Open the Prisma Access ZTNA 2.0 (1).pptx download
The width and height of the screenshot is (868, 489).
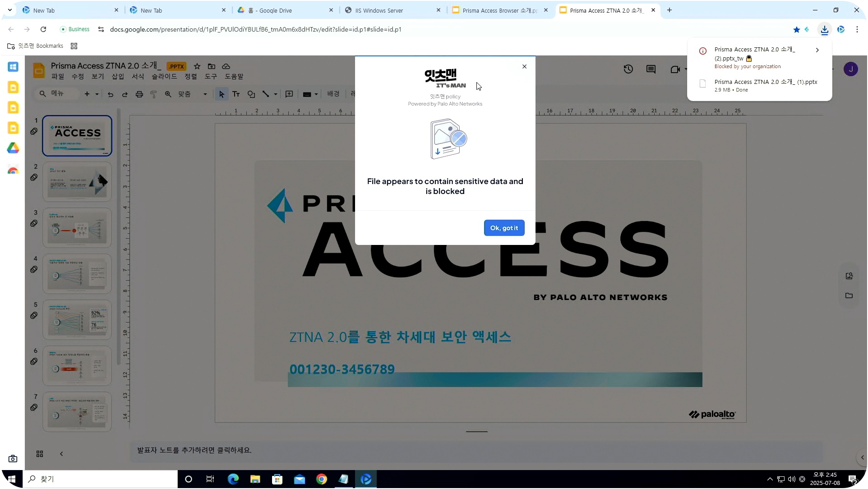pyautogui.click(x=760, y=85)
